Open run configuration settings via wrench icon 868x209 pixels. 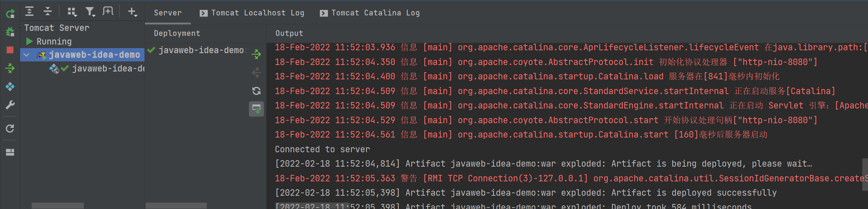pyautogui.click(x=10, y=105)
